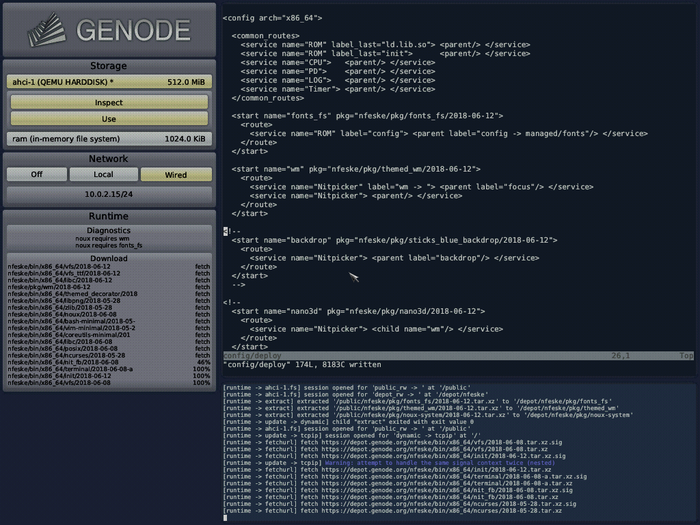Screen dimensions: 700x525
Task: Expand the ram (in-memory file system) entry
Action: [109, 138]
